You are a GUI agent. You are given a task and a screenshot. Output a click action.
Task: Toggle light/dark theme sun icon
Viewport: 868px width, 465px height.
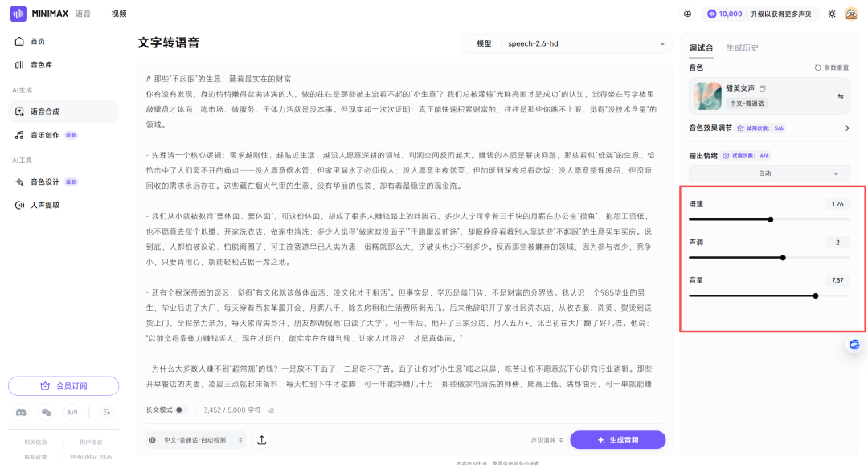coord(832,14)
